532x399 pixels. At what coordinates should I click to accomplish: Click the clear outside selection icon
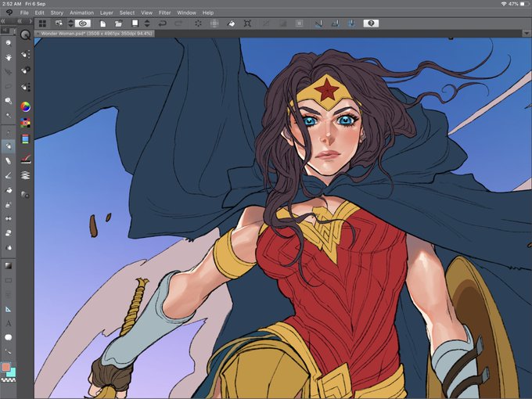point(214,23)
